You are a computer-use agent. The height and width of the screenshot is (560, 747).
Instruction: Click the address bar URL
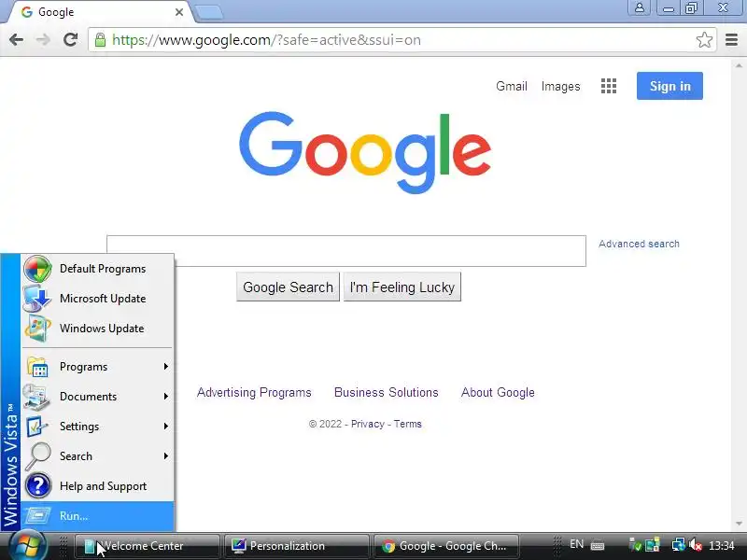pyautogui.click(x=266, y=40)
